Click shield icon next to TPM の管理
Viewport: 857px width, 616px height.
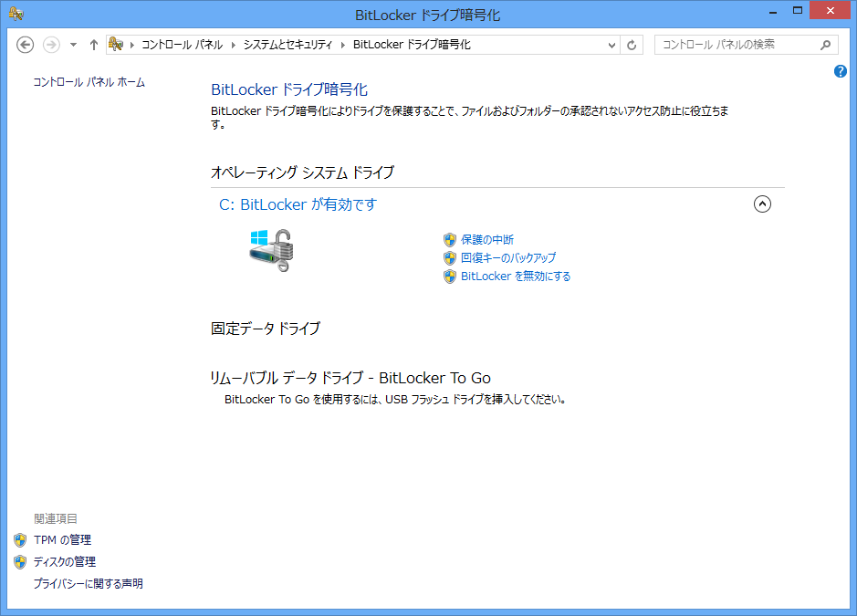point(20,540)
